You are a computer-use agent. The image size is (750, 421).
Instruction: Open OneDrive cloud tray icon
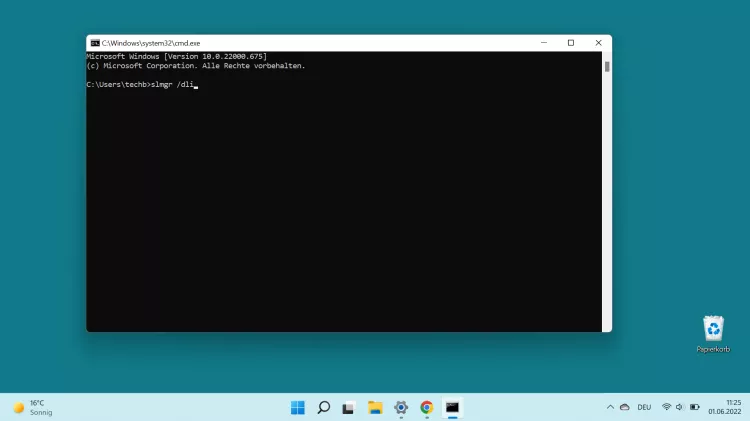point(625,407)
